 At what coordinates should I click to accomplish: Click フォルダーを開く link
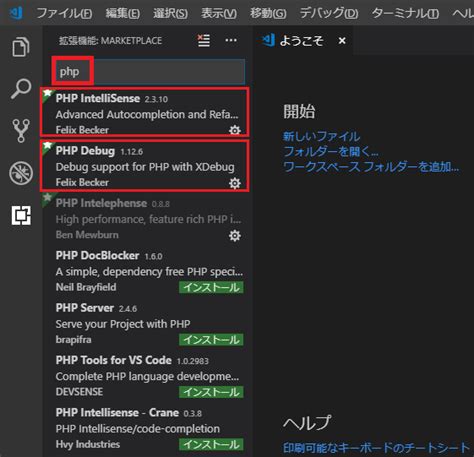[331, 152]
